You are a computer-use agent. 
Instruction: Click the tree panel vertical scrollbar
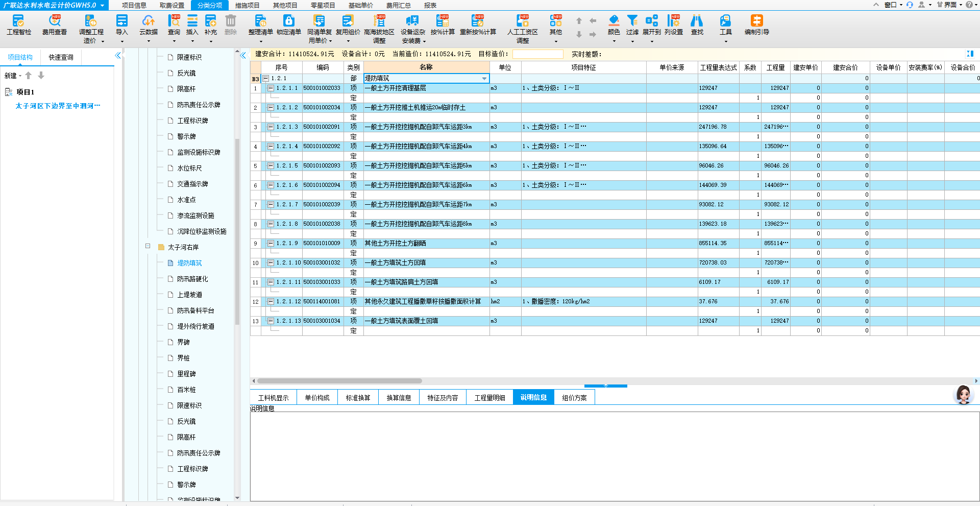237,231
